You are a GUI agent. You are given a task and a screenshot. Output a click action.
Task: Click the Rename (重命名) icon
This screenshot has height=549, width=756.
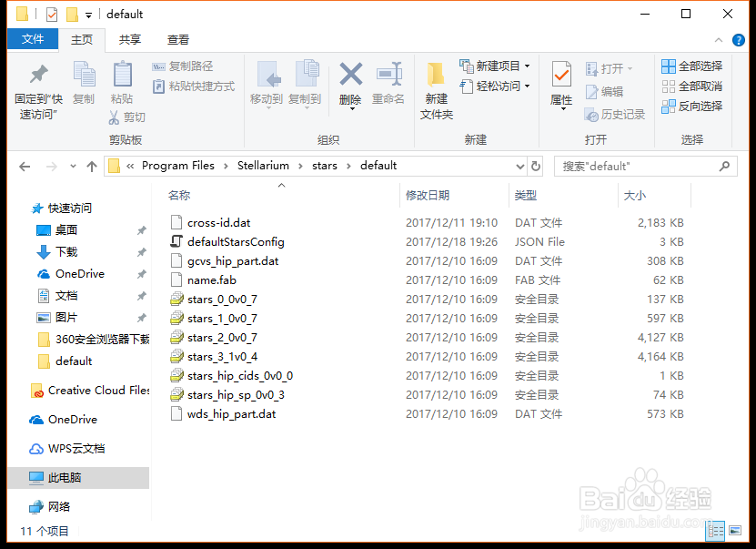click(x=389, y=74)
